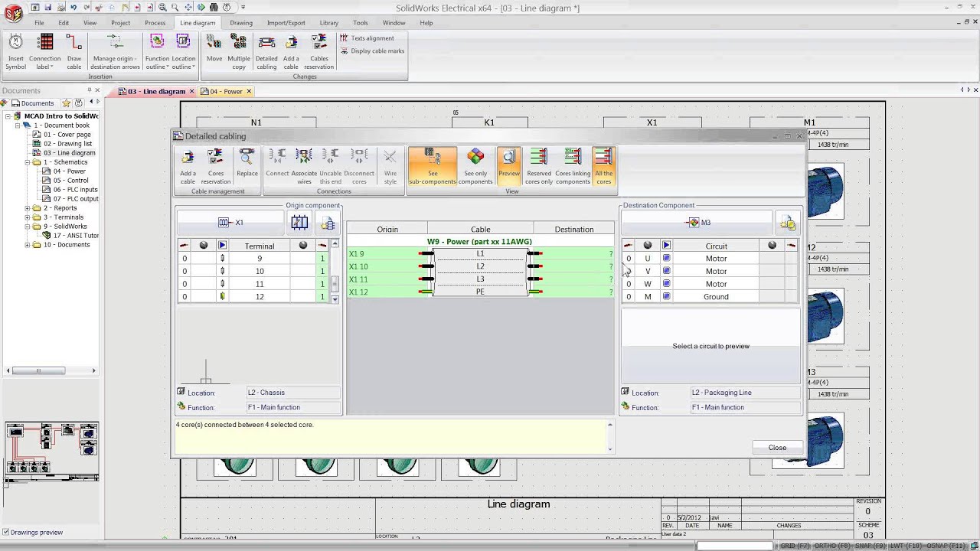Close the Detailed cabling dialog
This screenshot has height=551, width=980.
click(x=777, y=448)
